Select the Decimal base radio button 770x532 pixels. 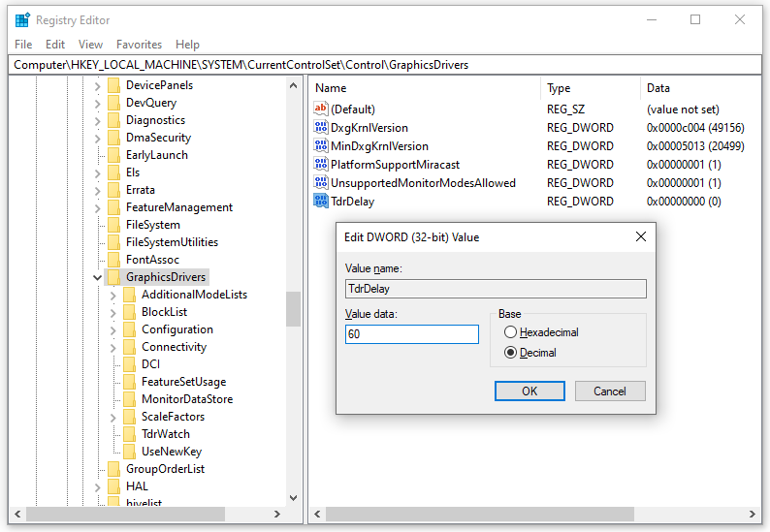tap(511, 353)
